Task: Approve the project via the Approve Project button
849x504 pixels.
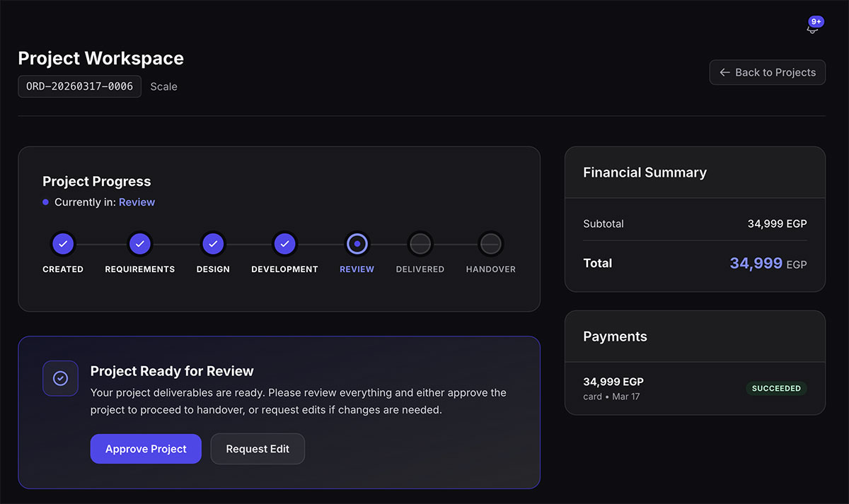Action: coord(146,448)
